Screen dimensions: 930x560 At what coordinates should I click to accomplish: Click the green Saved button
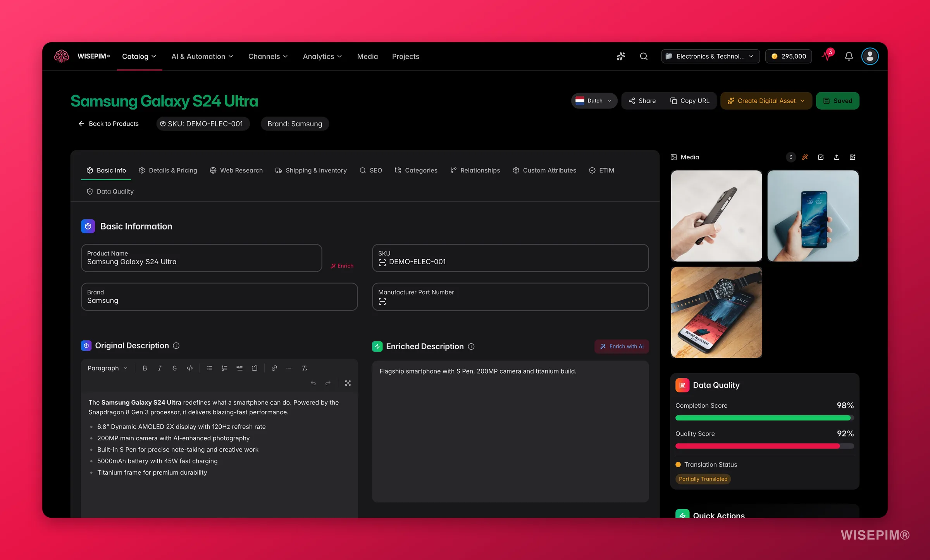click(837, 101)
